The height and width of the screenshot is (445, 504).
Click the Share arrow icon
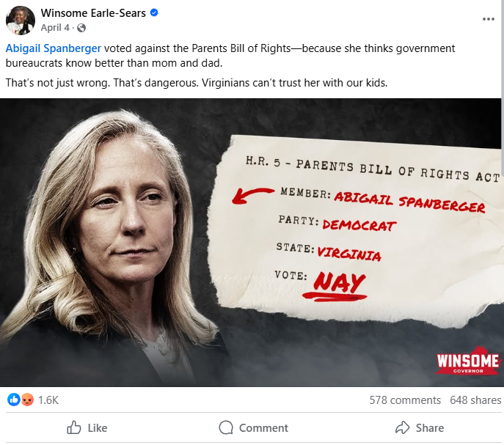[x=403, y=427]
